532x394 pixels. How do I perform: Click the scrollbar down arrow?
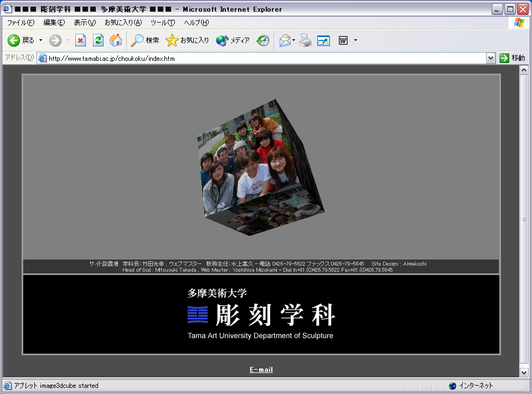coord(524,372)
